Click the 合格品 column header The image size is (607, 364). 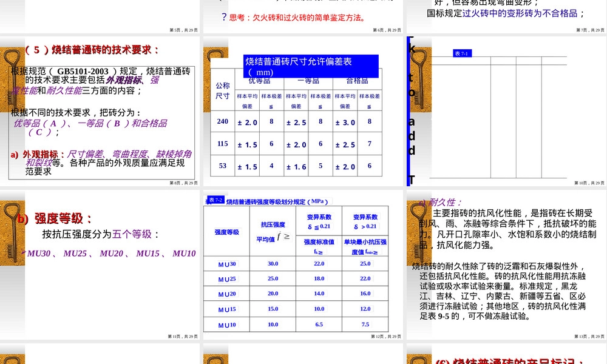pyautogui.click(x=357, y=81)
